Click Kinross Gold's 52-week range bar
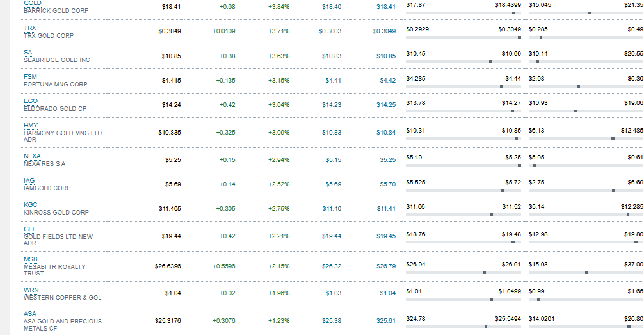Screen dimensions: 644x335 [586, 214]
